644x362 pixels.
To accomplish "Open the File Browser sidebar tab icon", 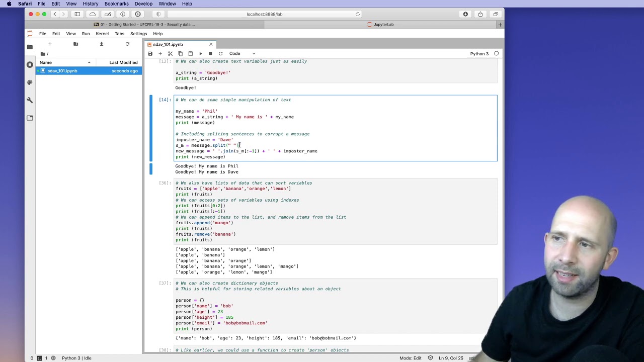I will (x=30, y=47).
